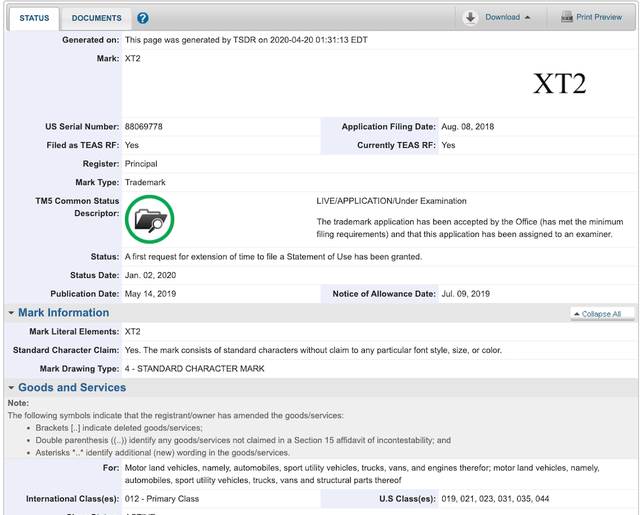Collapse the Goods and Services section
This screenshot has height=515, width=640.
click(11, 388)
